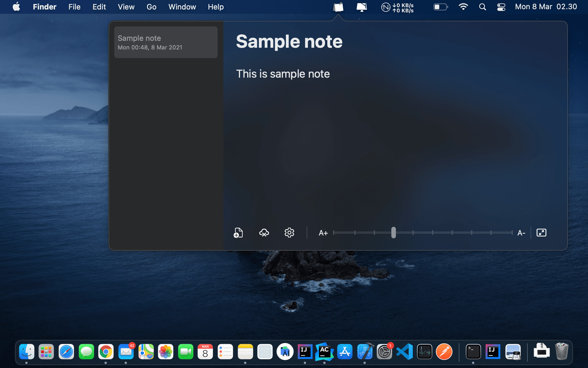Create a new note with the add-file icon
The image size is (588, 368).
point(238,233)
